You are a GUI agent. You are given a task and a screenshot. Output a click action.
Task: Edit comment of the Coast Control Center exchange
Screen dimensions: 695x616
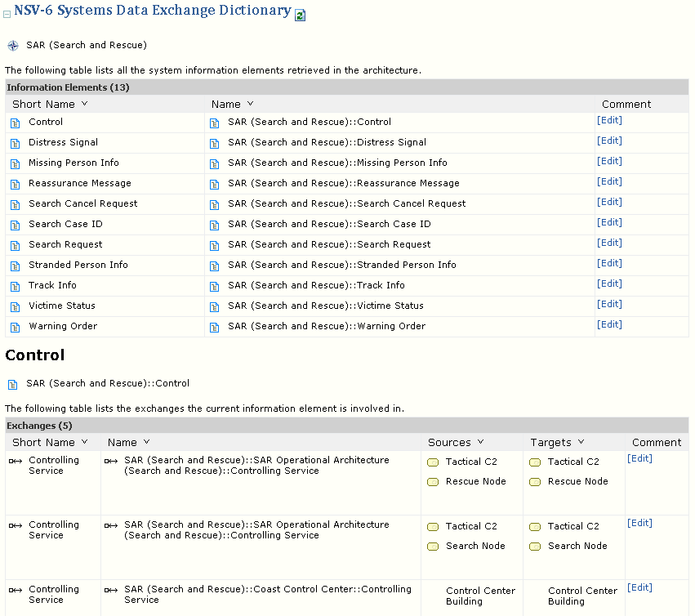(x=639, y=587)
